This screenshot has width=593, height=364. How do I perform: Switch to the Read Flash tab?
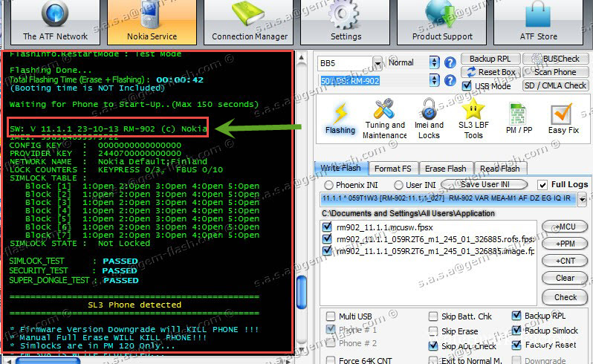point(499,168)
